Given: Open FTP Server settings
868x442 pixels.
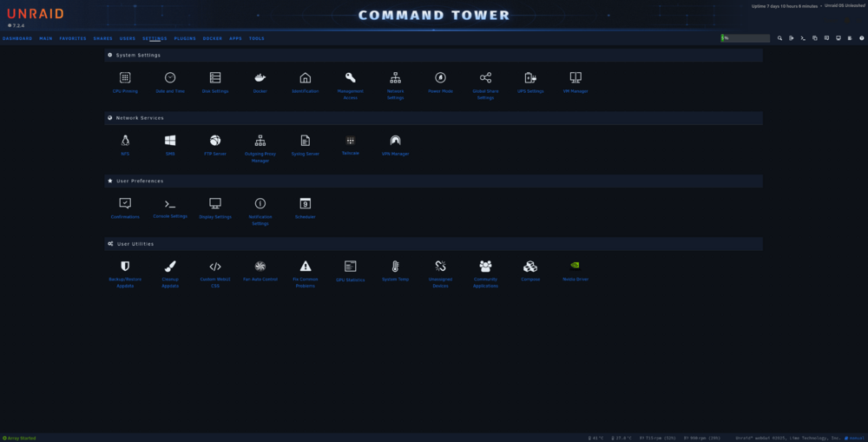Looking at the screenshot, I should coord(215,145).
